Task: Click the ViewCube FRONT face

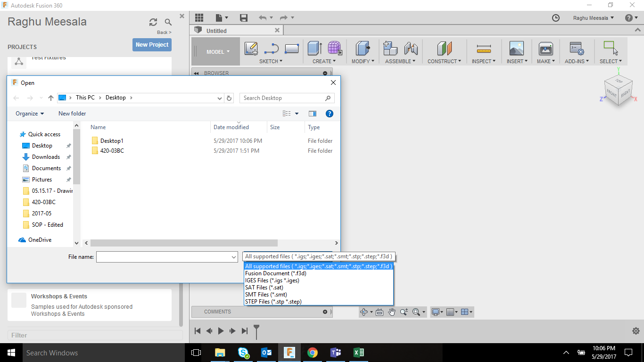Action: click(612, 92)
